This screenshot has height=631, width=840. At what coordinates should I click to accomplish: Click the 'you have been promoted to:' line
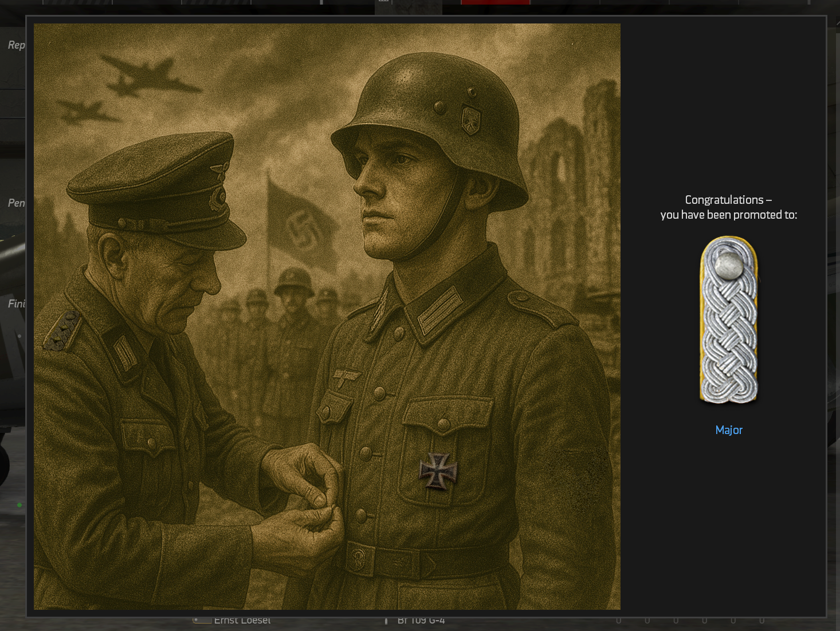pyautogui.click(x=729, y=215)
